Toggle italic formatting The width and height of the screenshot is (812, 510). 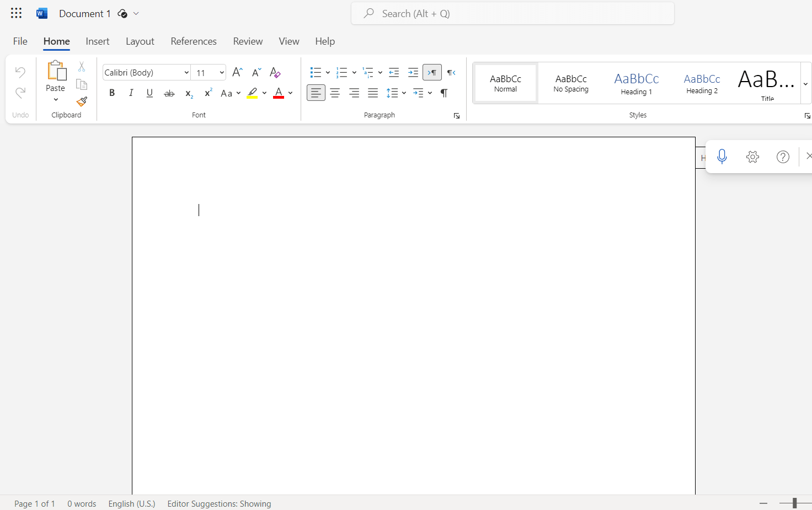[131, 93]
